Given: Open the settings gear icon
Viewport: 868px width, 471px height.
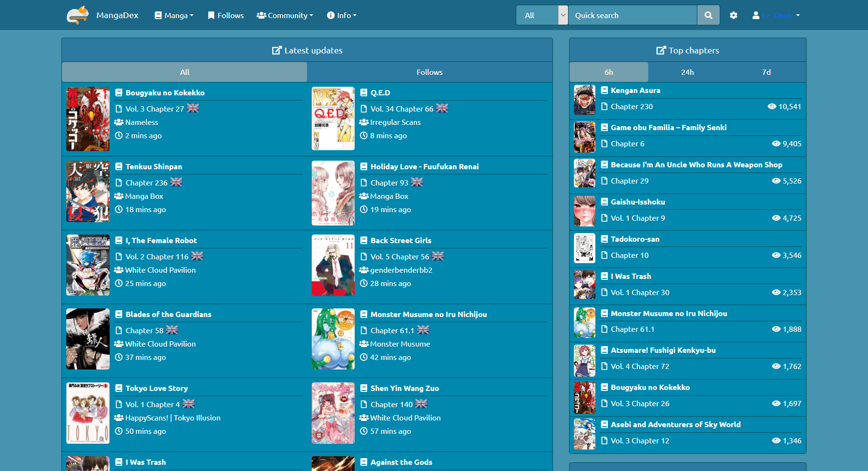Looking at the screenshot, I should 734,15.
